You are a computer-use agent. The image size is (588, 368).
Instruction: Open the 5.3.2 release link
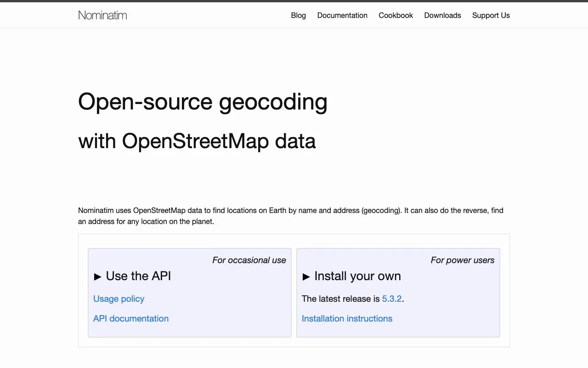(x=392, y=299)
